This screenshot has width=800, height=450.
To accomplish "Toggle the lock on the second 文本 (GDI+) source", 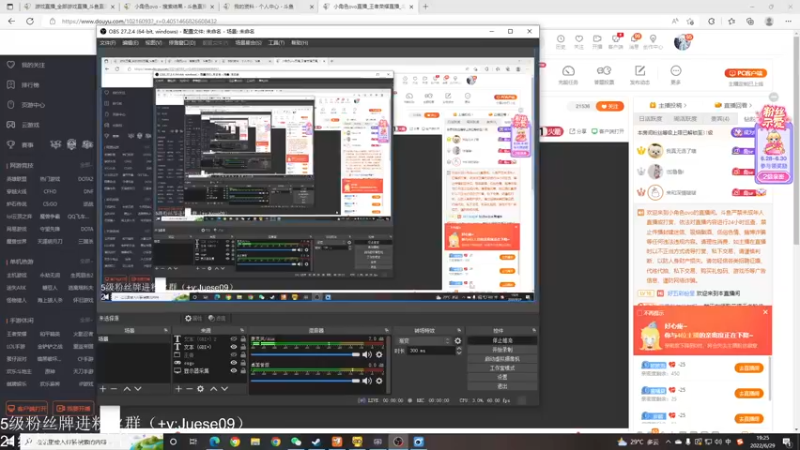I will [x=243, y=347].
